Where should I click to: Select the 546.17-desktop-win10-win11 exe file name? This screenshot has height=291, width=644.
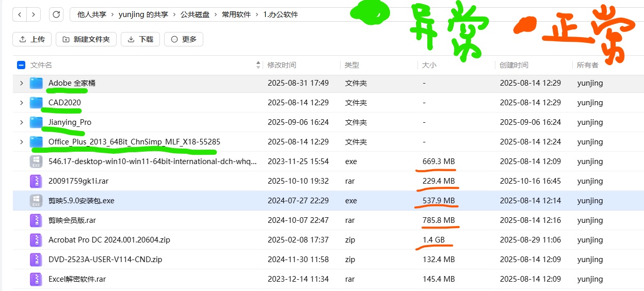[152, 161]
